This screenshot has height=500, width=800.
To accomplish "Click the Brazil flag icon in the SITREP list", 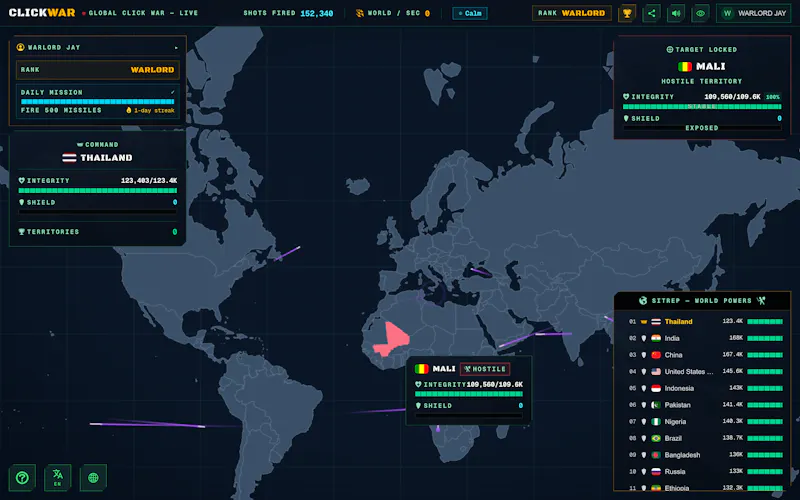I will (x=656, y=438).
